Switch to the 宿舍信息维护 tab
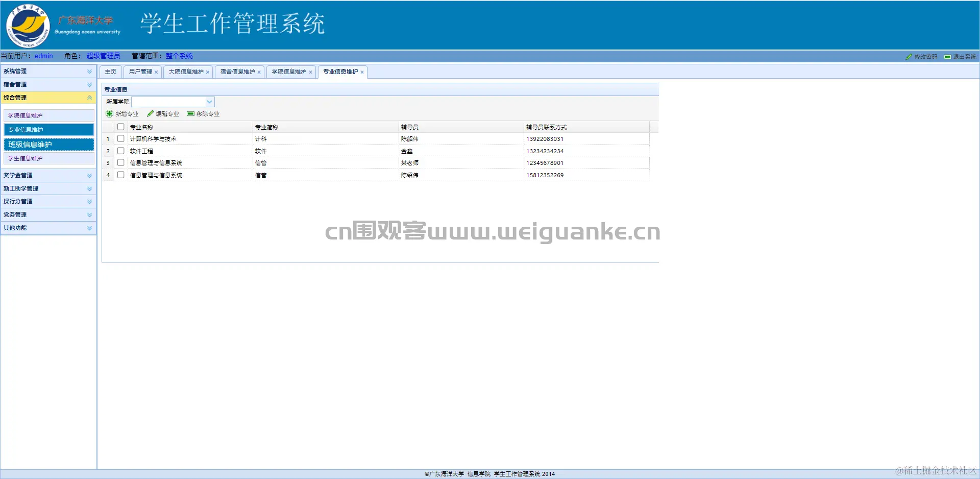This screenshot has height=479, width=980. click(237, 71)
